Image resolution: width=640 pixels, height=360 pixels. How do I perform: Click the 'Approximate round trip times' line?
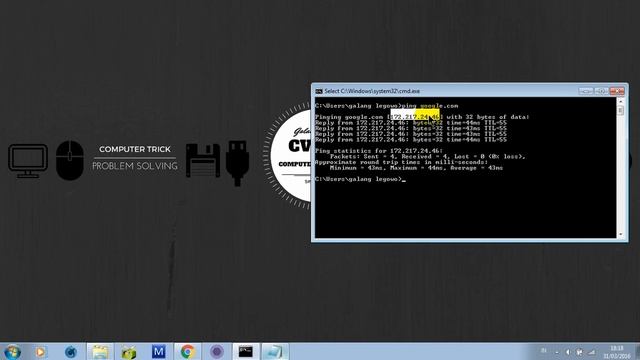pos(401,162)
